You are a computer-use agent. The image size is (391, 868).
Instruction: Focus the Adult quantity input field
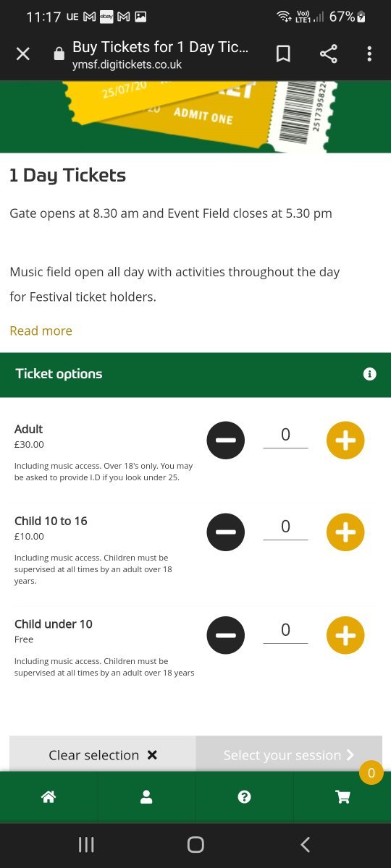point(285,435)
